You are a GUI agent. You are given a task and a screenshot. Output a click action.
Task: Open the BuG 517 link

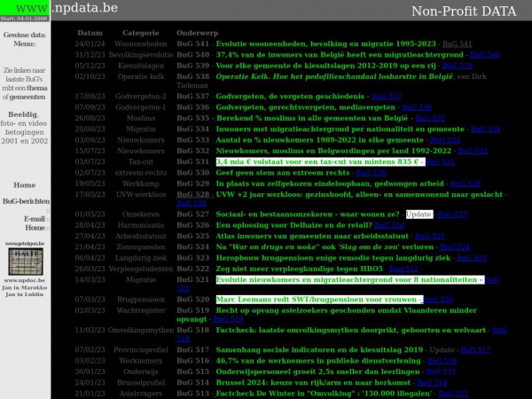coord(475,350)
